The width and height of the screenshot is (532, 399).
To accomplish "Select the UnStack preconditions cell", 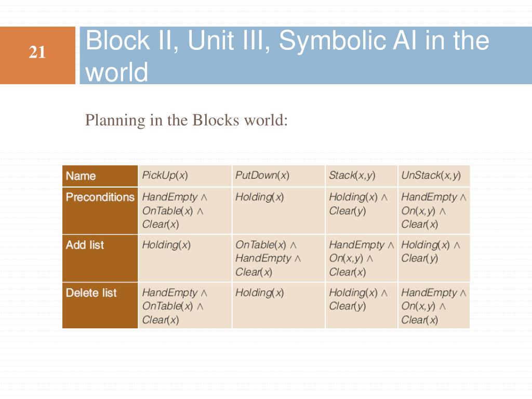I will 434,211.
